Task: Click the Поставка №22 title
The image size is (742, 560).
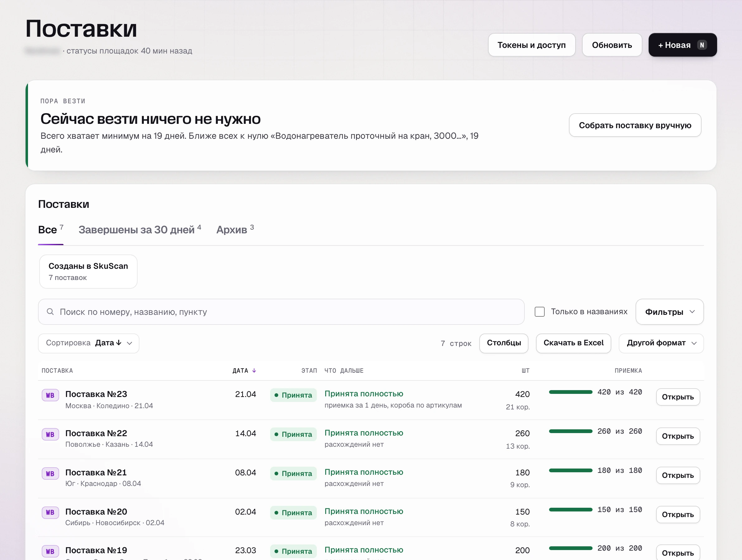Action: click(x=96, y=433)
